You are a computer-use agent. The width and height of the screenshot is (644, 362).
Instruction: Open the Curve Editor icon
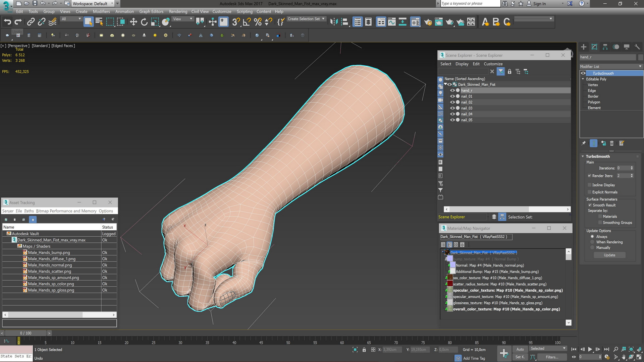click(392, 22)
